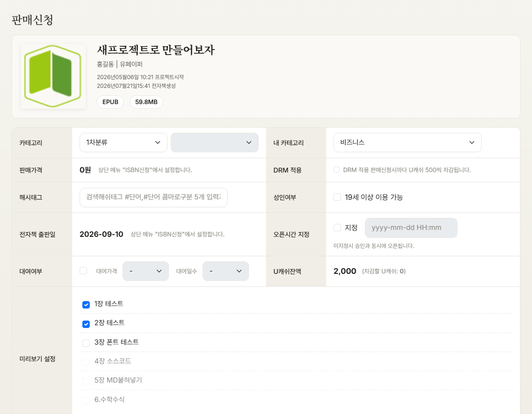
Task: Toggle the DRM 적용 checkbox
Action: 337,170
